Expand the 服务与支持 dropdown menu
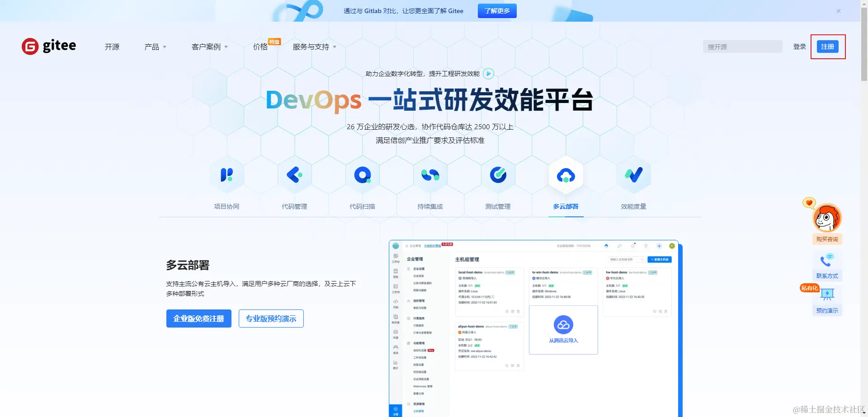 coord(315,47)
